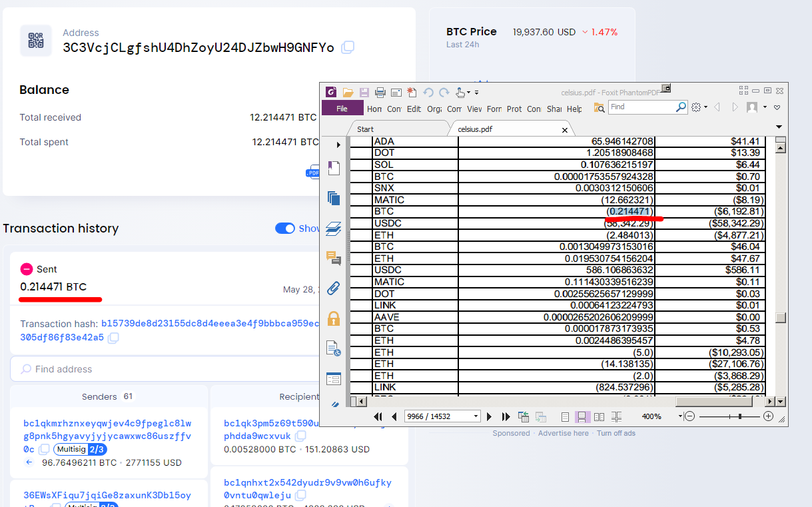Select facing pages view in Foxit

tap(600, 416)
